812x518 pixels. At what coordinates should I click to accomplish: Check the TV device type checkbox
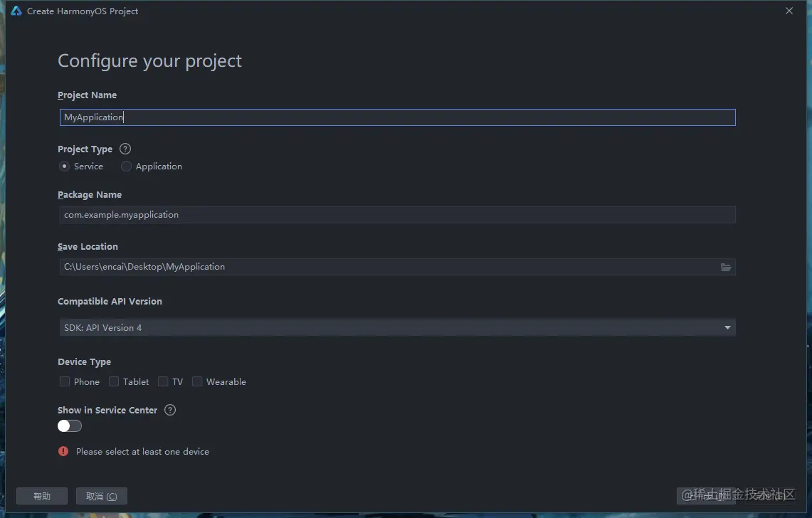pos(163,382)
